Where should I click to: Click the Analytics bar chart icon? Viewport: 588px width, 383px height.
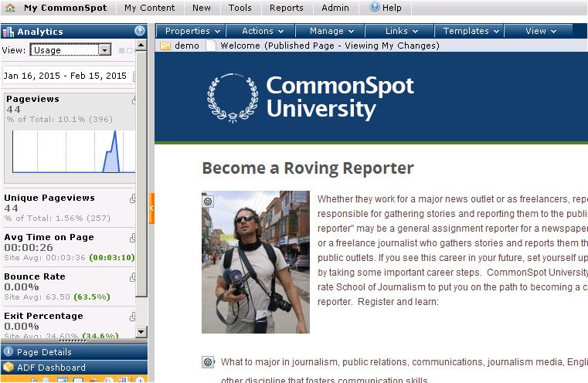coord(8,32)
